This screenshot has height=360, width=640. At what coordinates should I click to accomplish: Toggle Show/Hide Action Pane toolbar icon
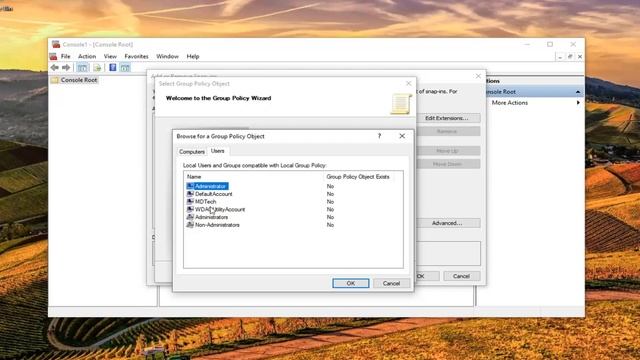pos(125,68)
